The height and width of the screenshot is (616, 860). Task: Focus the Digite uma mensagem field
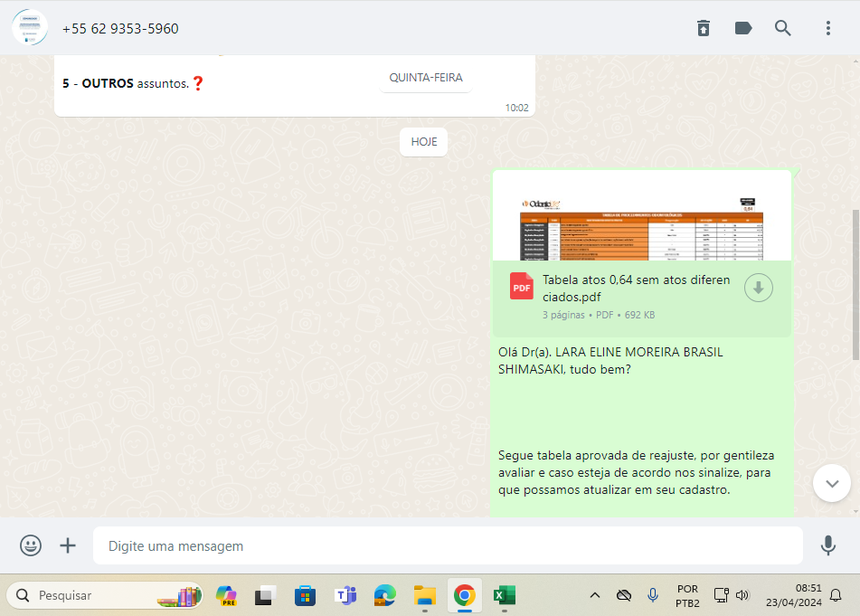(448, 545)
